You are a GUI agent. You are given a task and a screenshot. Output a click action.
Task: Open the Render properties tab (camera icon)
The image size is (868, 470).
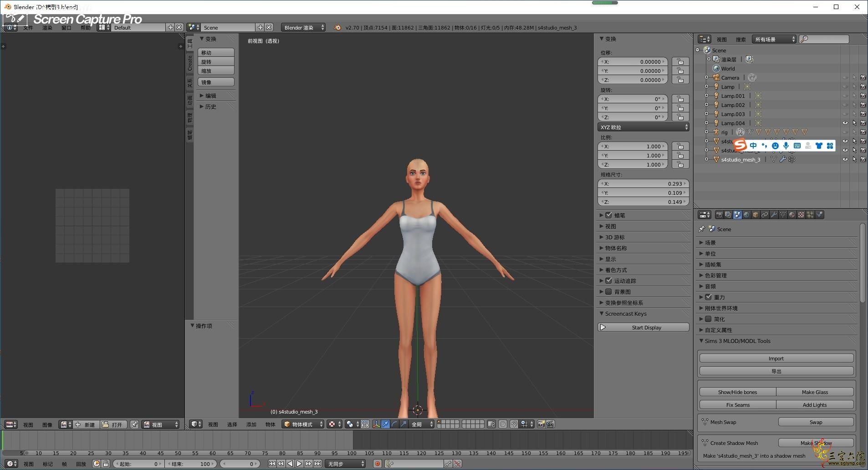[x=720, y=215]
